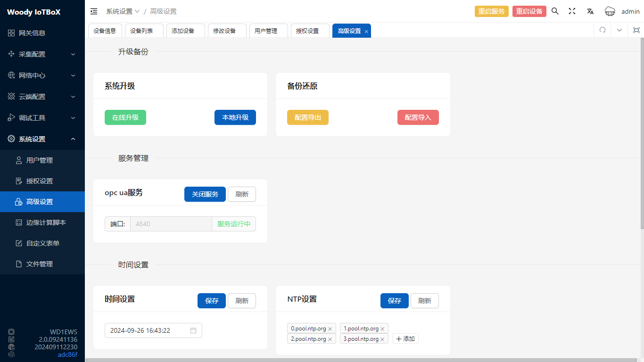This screenshot has height=362, width=644.
Task: Toggle fullscreen using the expand arrows icon
Action: coord(572,11)
